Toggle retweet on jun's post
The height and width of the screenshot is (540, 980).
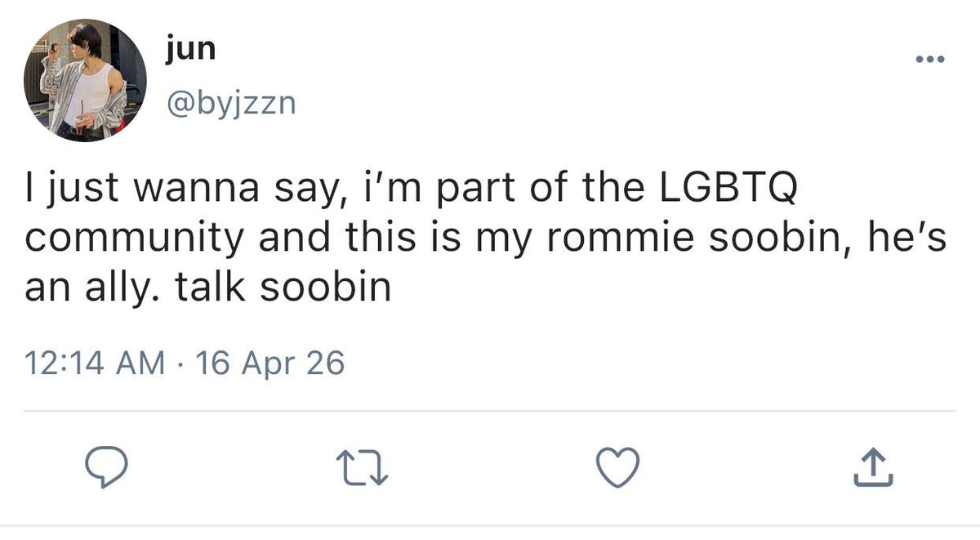coord(361,469)
